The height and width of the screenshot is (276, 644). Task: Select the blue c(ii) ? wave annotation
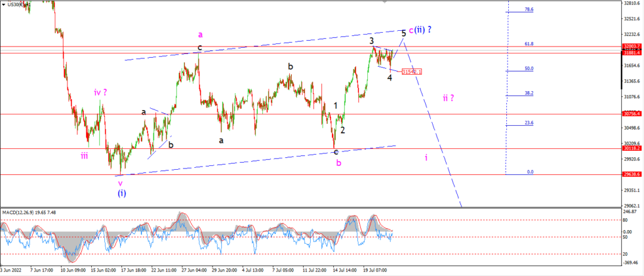[419, 30]
